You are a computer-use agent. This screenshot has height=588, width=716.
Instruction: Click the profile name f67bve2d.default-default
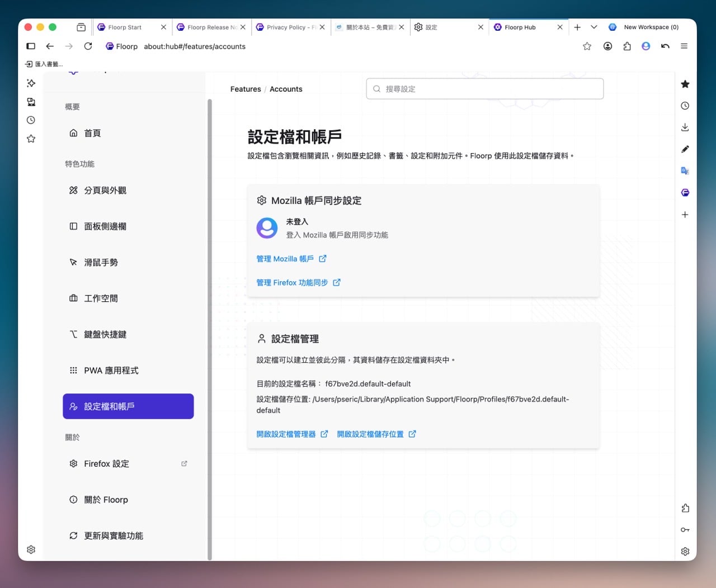coord(368,384)
